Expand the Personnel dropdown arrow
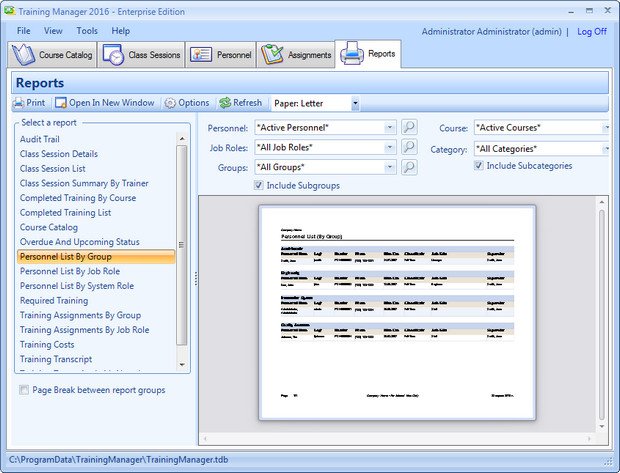 pos(389,127)
